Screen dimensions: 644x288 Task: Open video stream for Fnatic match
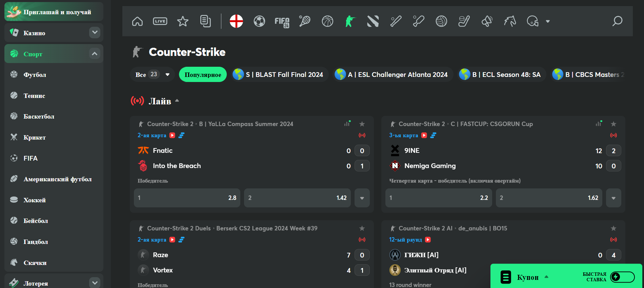tap(172, 135)
